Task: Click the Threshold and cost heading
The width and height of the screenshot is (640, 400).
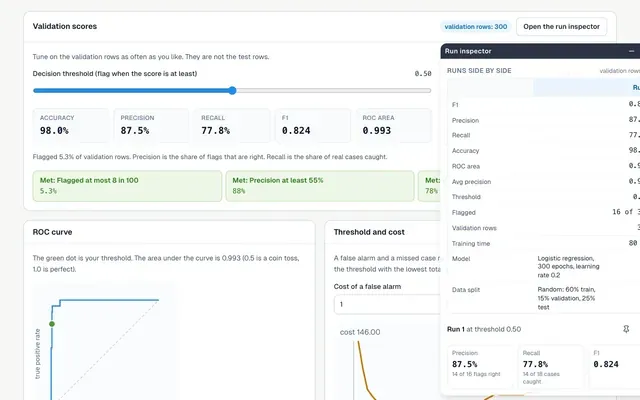Action: (x=369, y=232)
